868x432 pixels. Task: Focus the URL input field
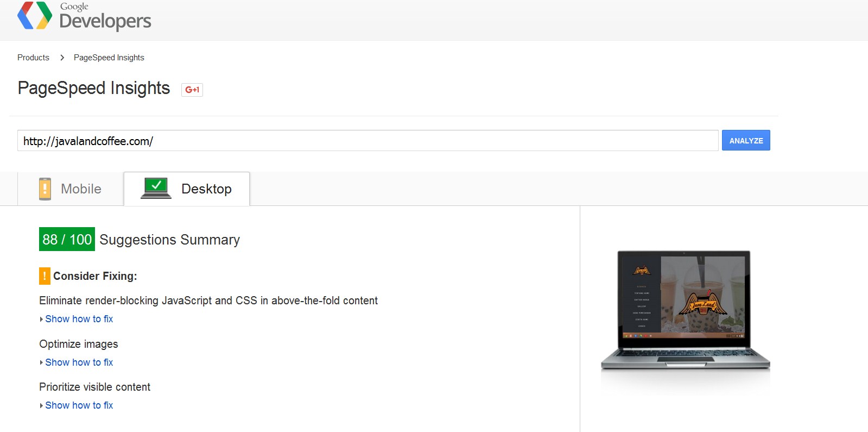click(x=368, y=141)
